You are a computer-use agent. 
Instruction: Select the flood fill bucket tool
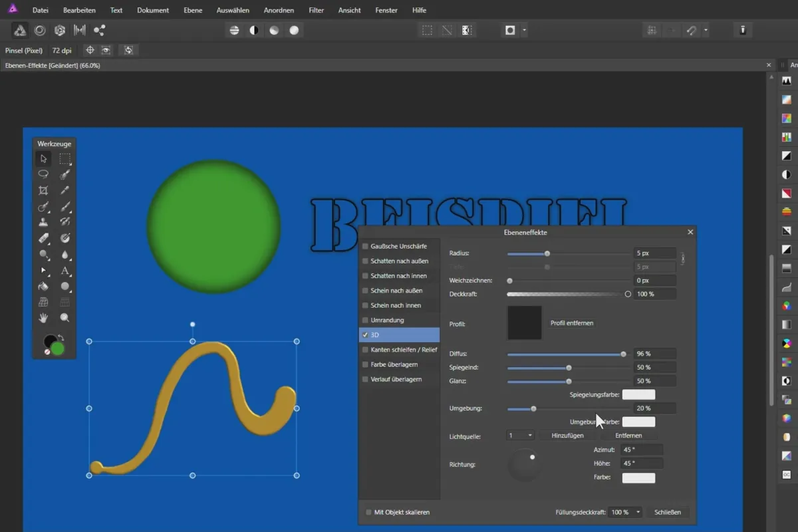click(x=43, y=286)
